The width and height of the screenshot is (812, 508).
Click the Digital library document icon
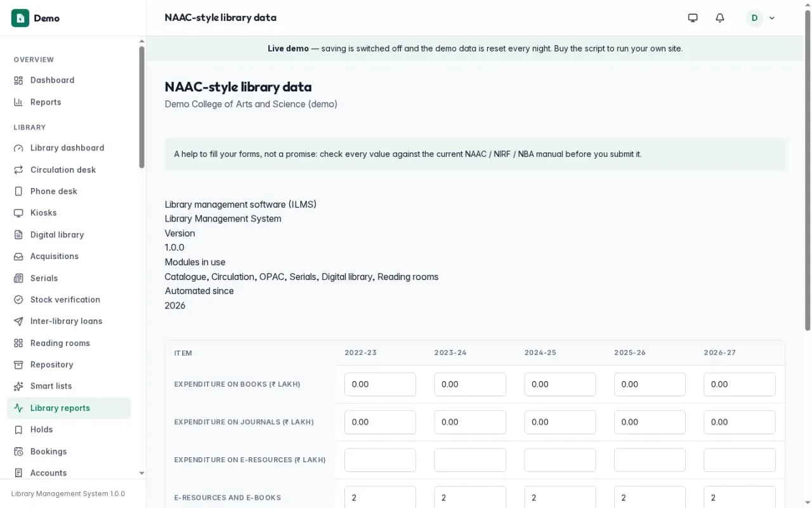point(18,234)
